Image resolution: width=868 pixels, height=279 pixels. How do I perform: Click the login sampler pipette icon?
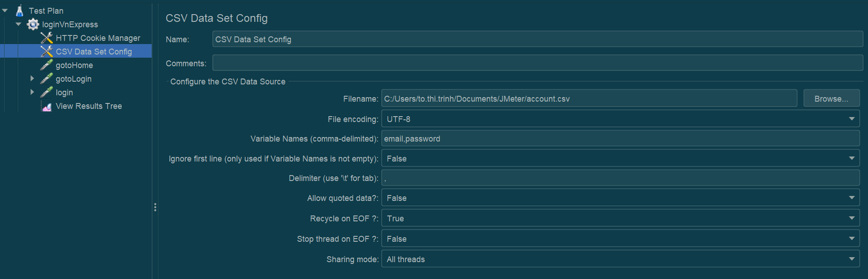[x=47, y=92]
